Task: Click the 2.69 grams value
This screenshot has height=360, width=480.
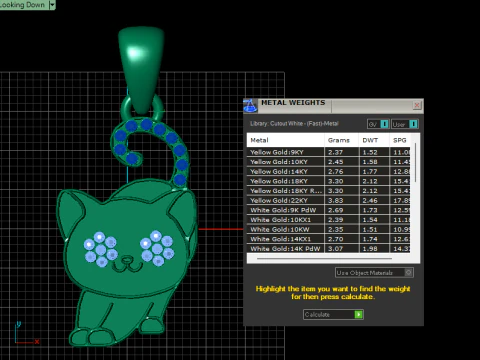Action: (x=335, y=210)
